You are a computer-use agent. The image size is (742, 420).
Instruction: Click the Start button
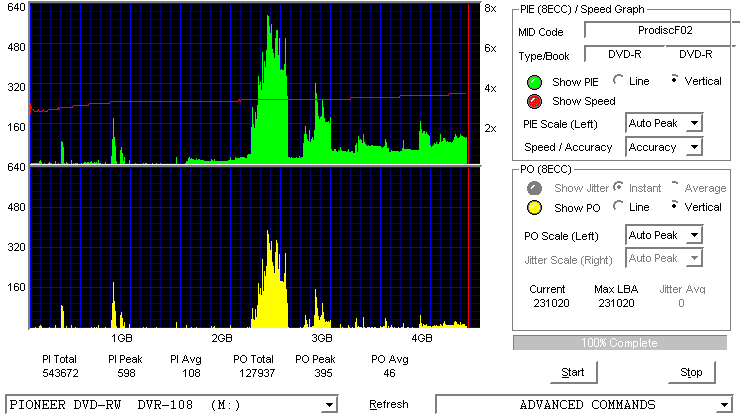point(573,373)
